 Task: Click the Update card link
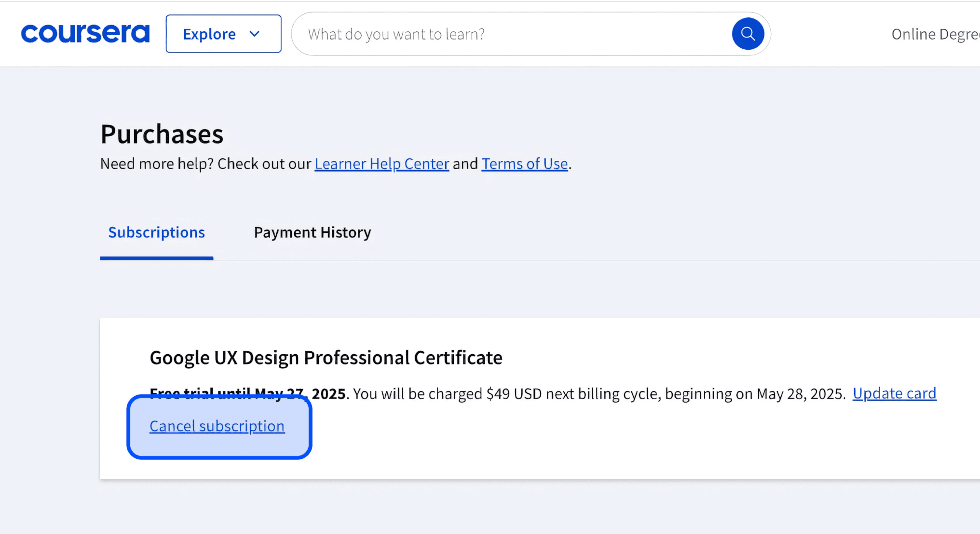click(x=894, y=393)
